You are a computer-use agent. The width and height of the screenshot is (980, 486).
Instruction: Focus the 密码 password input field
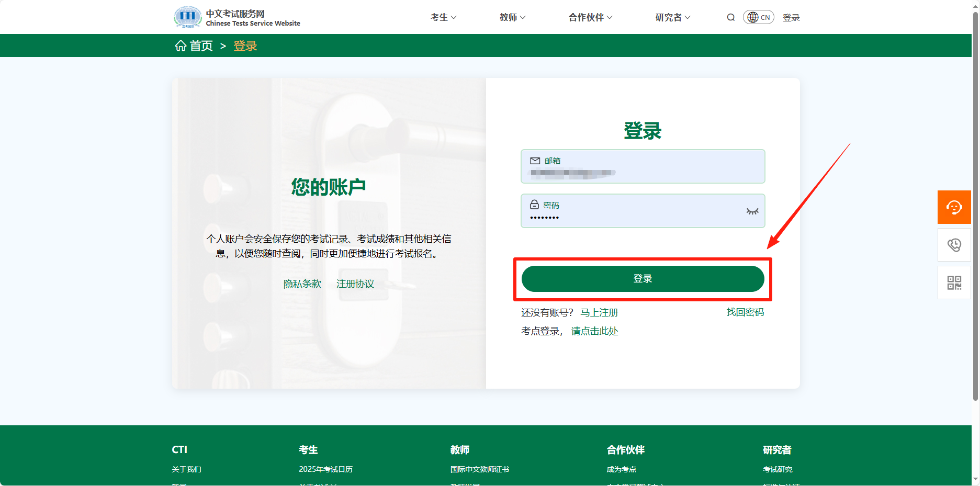(643, 211)
